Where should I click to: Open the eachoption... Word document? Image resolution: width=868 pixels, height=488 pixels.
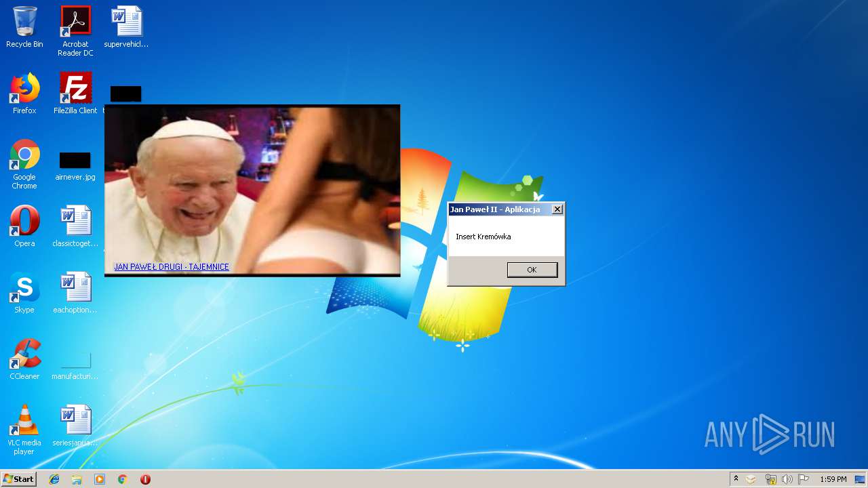click(75, 293)
